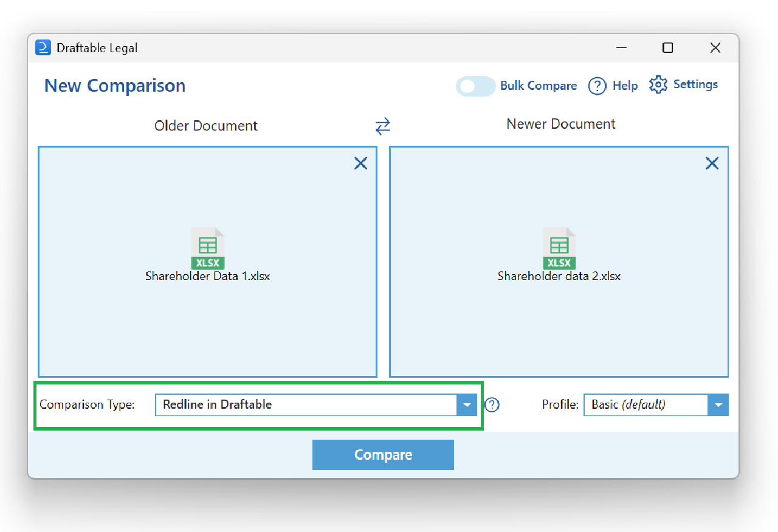Remove Shareholder Data 1.xlsx from Older Document
The height and width of the screenshot is (532, 778).
tap(360, 163)
